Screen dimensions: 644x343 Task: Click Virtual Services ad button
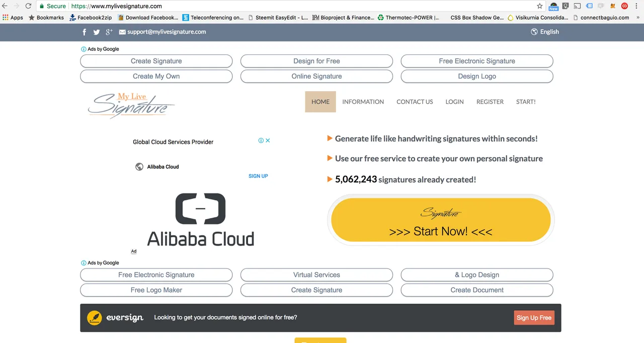click(x=316, y=275)
